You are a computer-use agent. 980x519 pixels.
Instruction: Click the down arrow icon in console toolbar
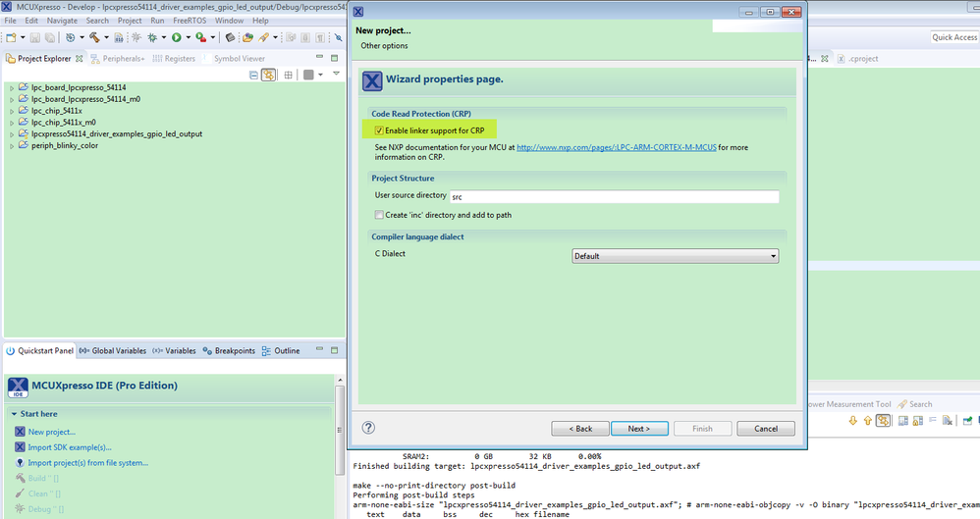click(x=853, y=421)
